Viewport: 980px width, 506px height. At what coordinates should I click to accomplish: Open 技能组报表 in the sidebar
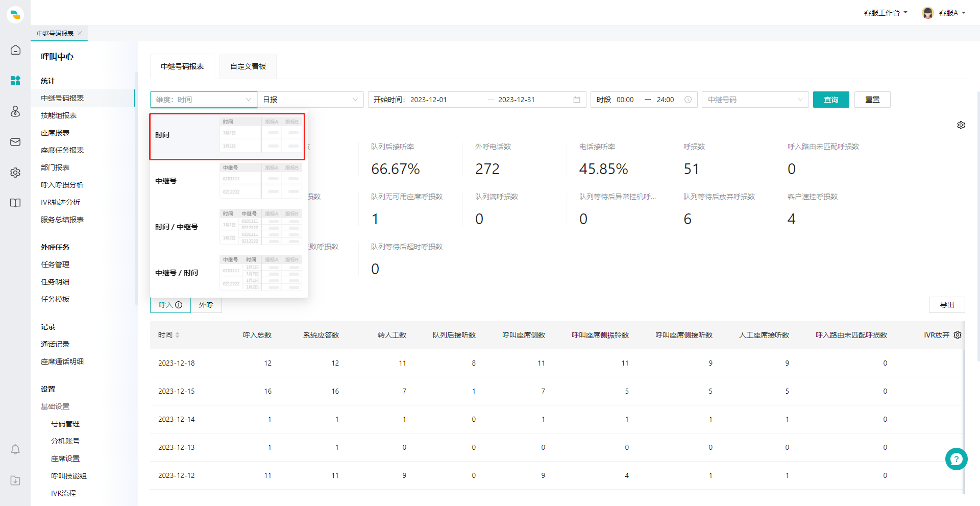[x=59, y=115]
